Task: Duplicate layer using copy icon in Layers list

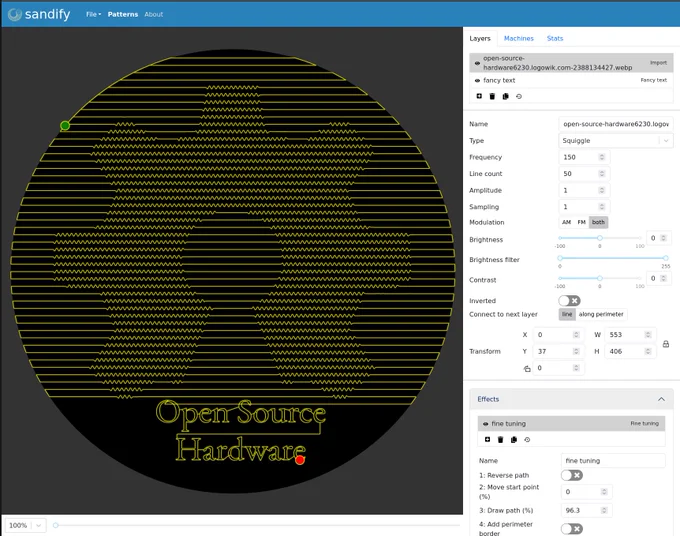Action: tap(506, 96)
